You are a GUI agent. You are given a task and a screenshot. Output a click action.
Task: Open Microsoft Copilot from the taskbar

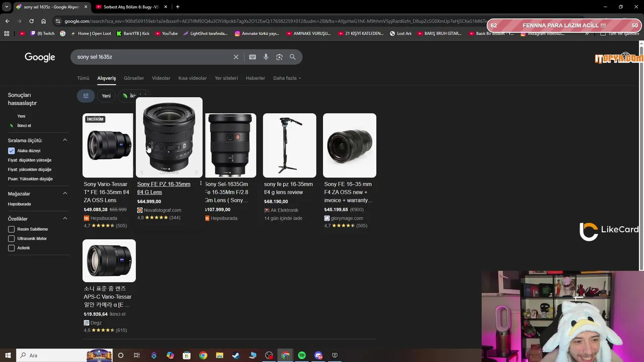170,355
